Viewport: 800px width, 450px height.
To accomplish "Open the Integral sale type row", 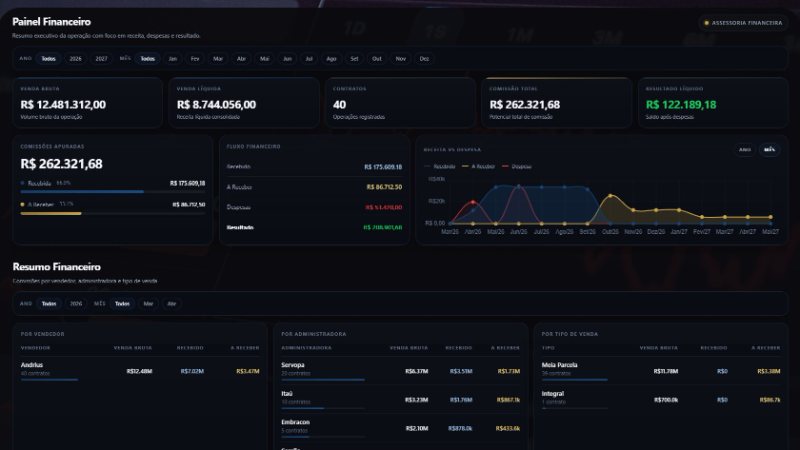I will click(x=661, y=399).
